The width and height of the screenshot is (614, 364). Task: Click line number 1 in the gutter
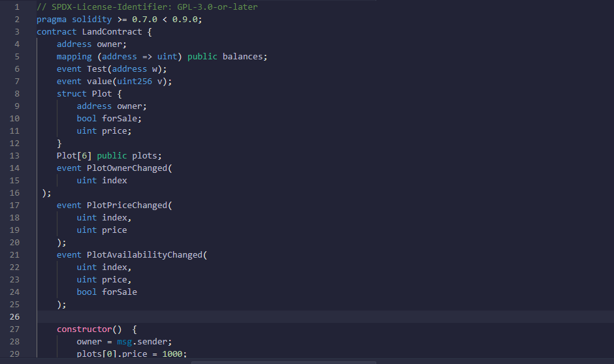[17, 7]
